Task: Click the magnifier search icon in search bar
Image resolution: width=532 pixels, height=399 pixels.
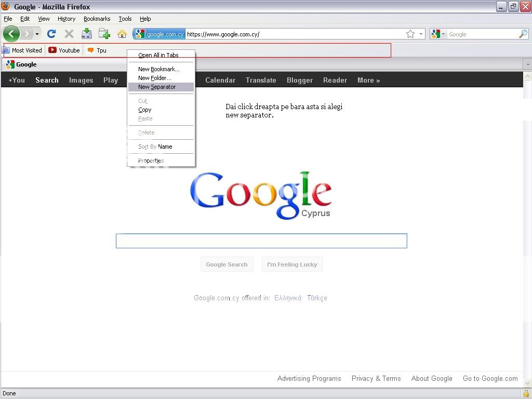Action: tap(523, 34)
